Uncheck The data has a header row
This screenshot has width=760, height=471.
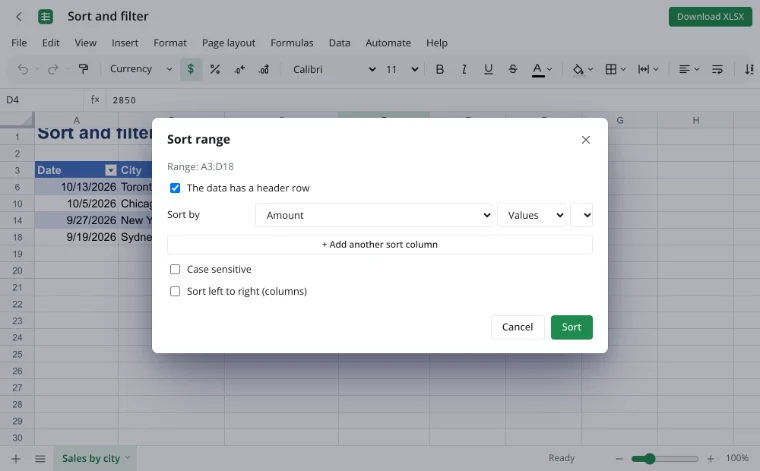pos(175,188)
